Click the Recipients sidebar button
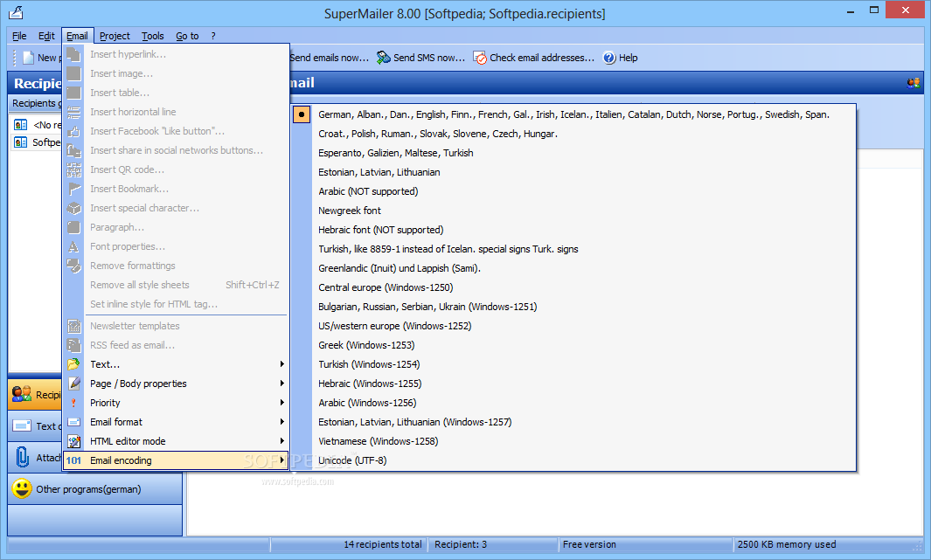 pos(35,395)
